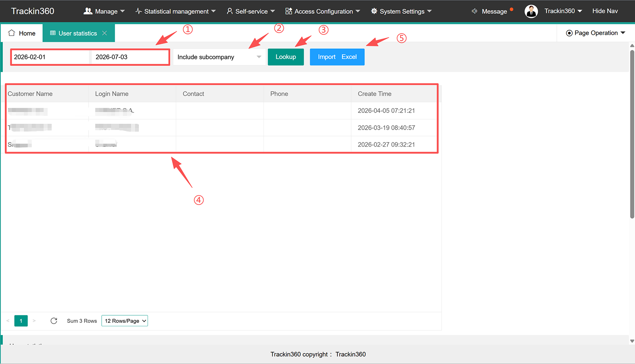The width and height of the screenshot is (635, 364).
Task: Click the Access Configuration grid icon
Action: click(x=289, y=11)
